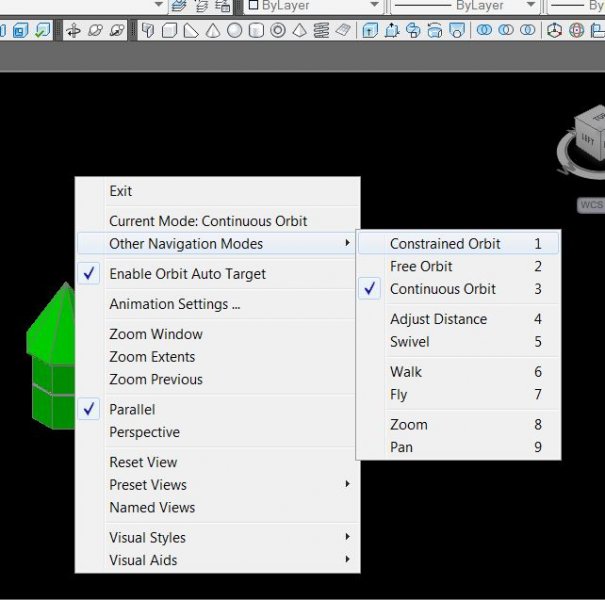Switch to Fly mode

pyautogui.click(x=458, y=395)
